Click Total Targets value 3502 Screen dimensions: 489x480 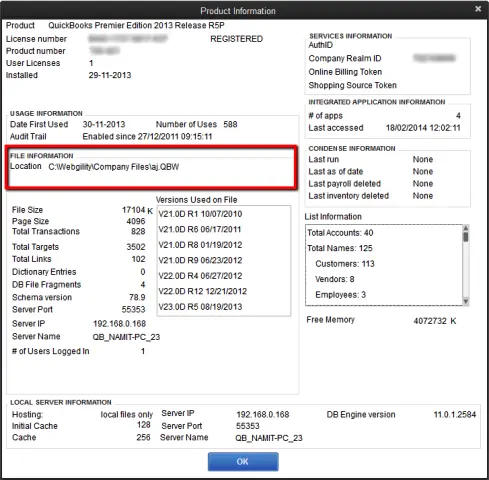click(x=136, y=247)
